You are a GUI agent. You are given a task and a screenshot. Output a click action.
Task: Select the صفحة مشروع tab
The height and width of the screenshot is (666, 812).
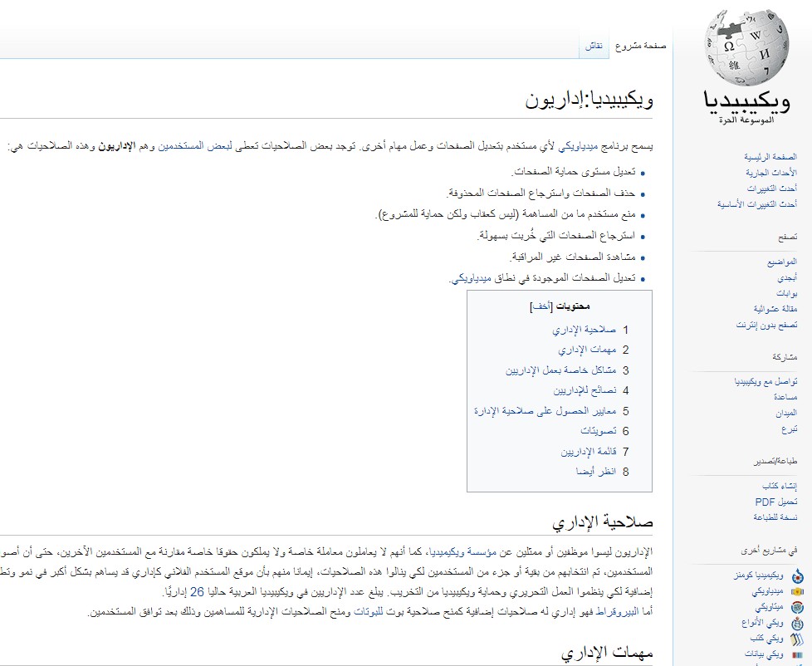coord(641,46)
